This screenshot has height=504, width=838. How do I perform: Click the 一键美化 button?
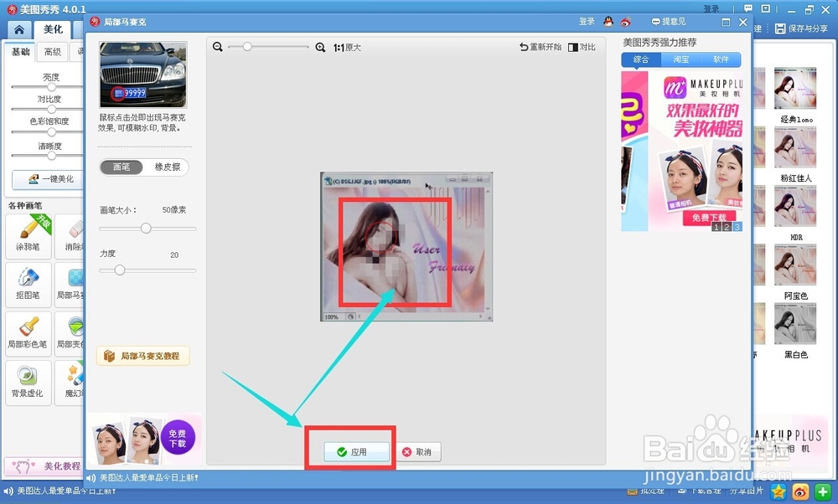(x=49, y=179)
